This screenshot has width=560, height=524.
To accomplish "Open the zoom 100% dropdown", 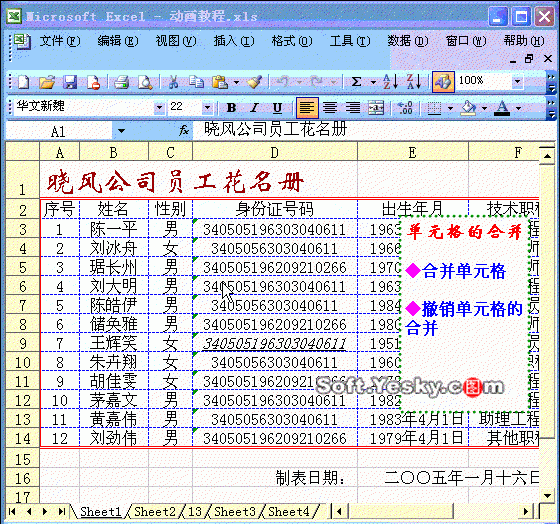I will [x=517, y=82].
